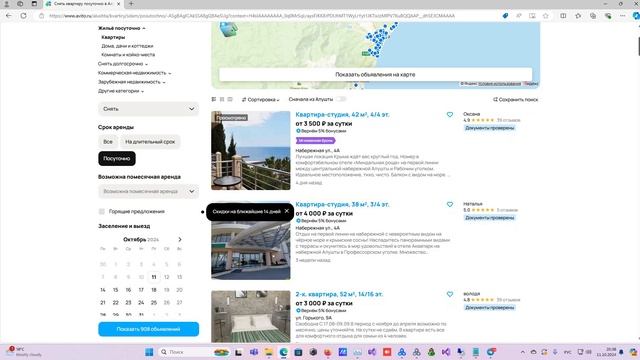Reload the Avito page
The width and height of the screenshot is (640, 360).
click(x=23, y=16)
